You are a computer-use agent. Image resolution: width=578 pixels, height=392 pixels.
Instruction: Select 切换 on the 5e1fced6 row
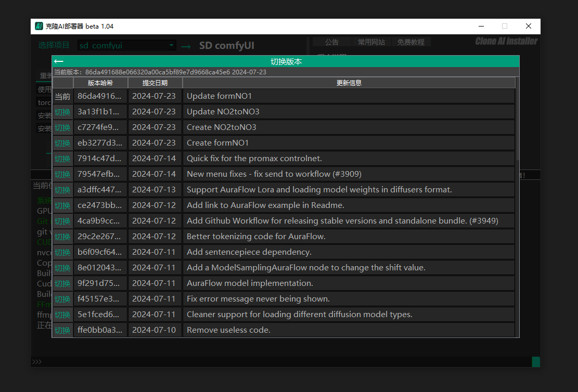(x=62, y=314)
